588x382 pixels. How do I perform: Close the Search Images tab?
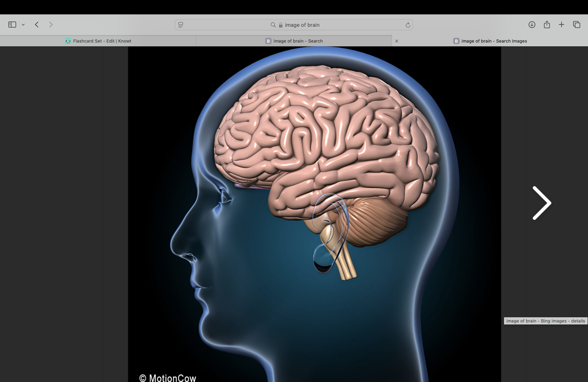click(397, 41)
